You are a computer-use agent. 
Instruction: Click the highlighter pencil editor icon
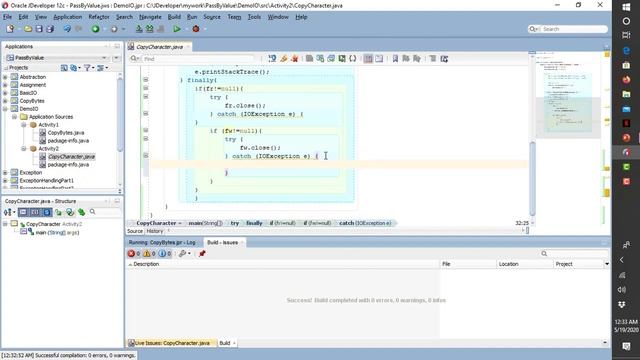point(284,59)
